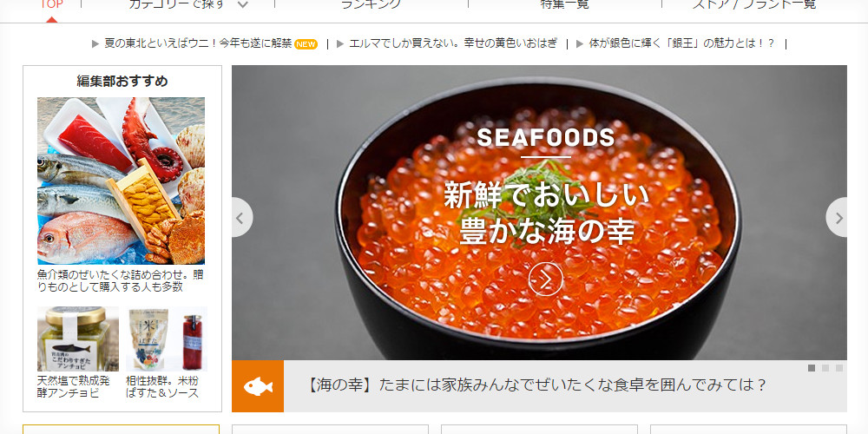Click triangle bullet before 夏の東北 headline
The image size is (868, 434).
pos(95,43)
